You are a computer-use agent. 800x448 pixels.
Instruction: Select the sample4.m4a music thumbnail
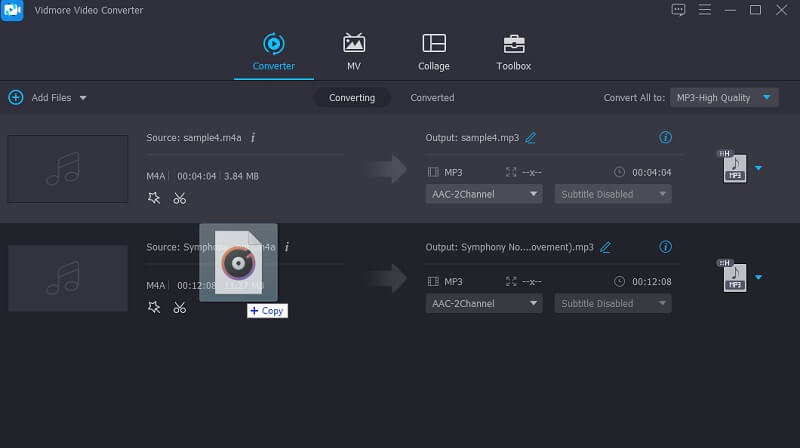click(68, 168)
